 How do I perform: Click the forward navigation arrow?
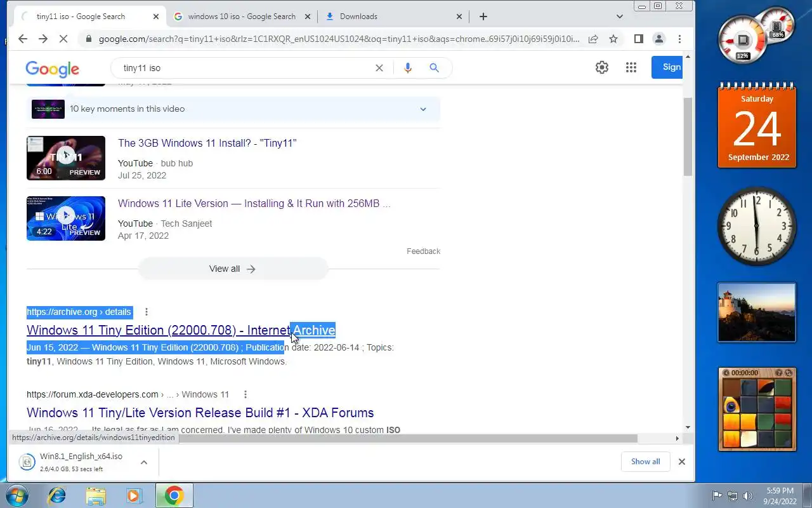pos(43,39)
